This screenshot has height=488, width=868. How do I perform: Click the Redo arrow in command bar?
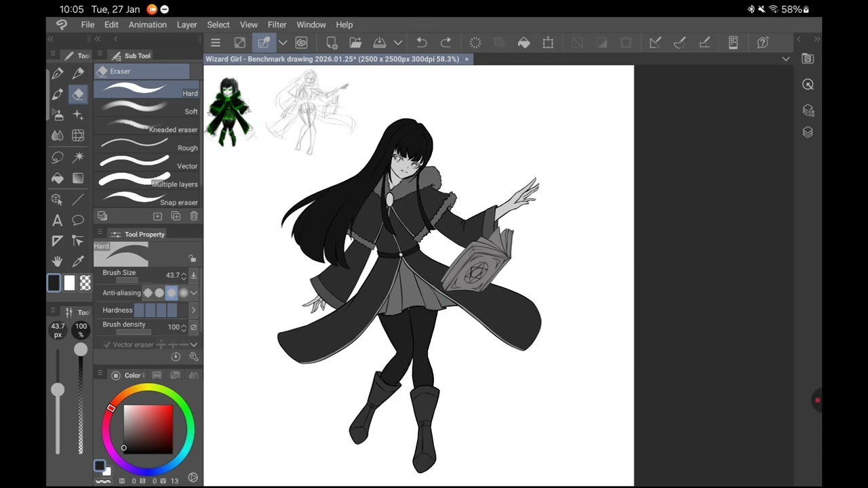pyautogui.click(x=446, y=43)
